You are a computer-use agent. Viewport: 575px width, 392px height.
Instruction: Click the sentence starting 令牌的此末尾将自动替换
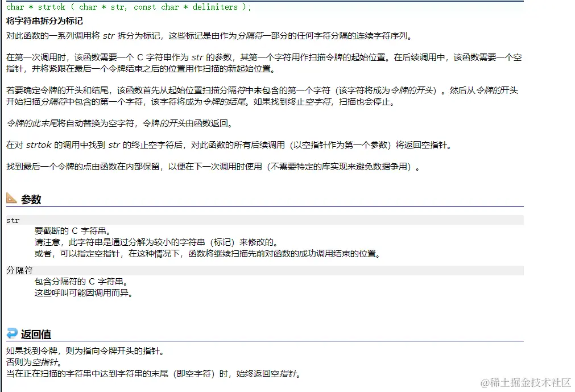(x=120, y=123)
